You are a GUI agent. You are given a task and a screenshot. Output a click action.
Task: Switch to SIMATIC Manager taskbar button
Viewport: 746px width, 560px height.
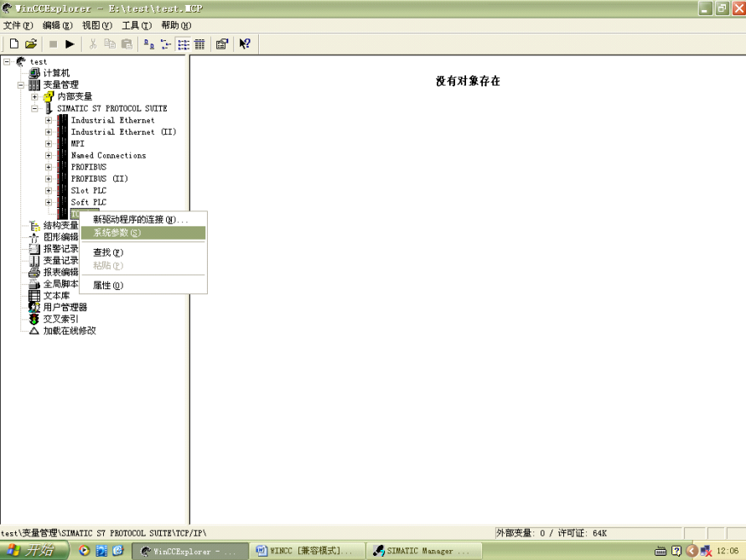424,551
